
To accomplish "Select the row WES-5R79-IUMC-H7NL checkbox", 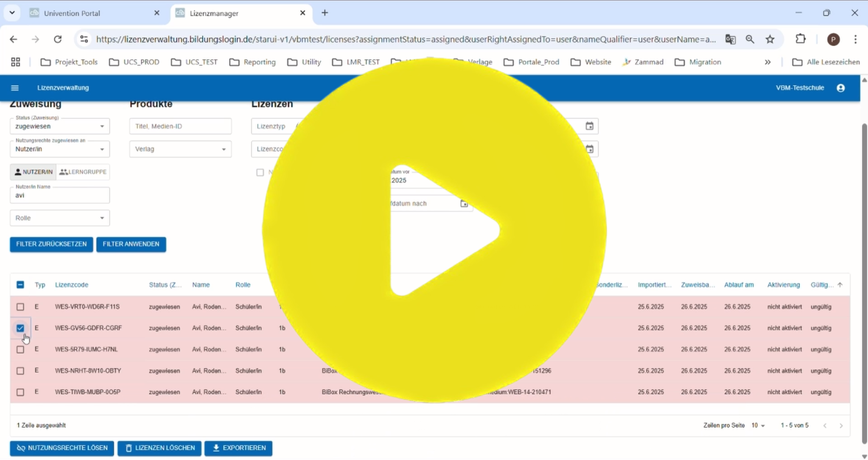I will click(20, 350).
